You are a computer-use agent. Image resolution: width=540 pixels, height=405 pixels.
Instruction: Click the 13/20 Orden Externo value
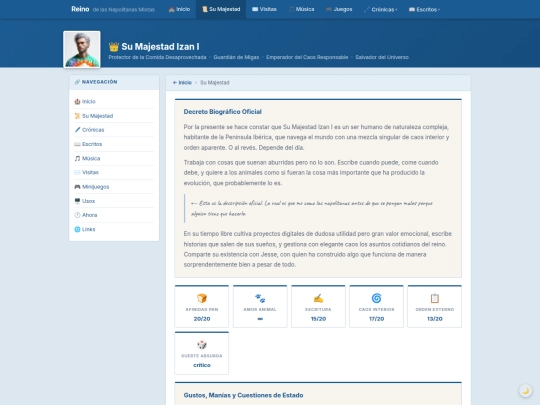(435, 319)
